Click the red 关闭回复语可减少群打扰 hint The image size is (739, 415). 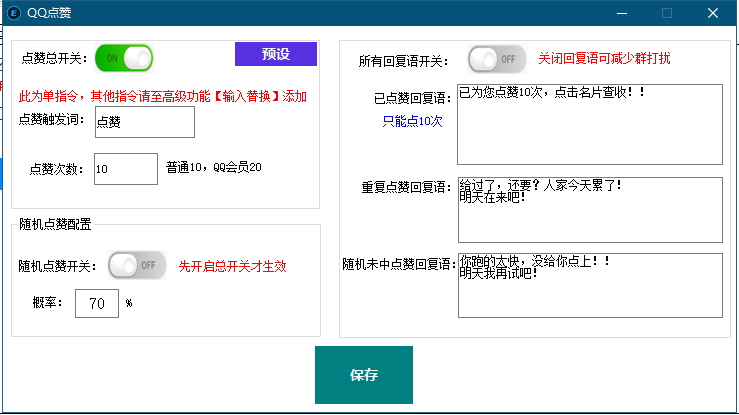pos(603,59)
